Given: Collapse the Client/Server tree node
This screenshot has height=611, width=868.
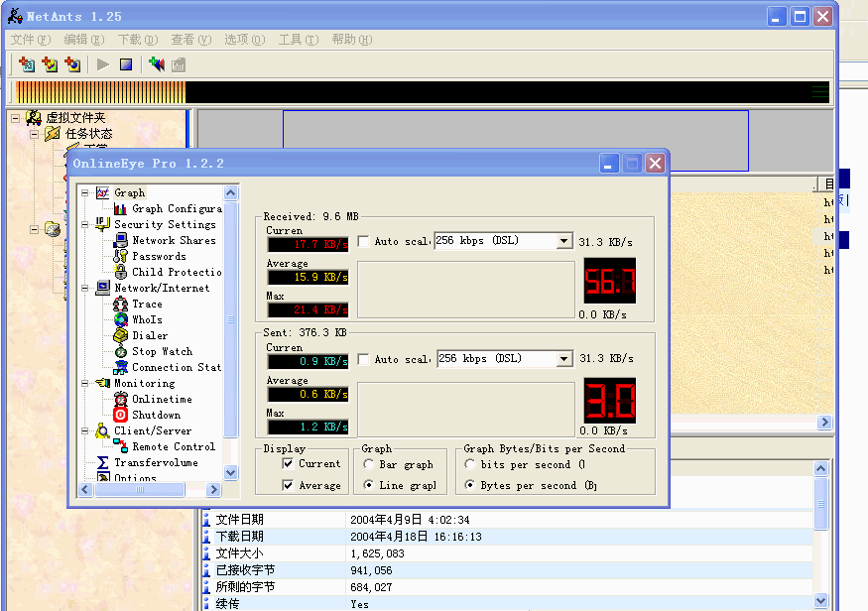Looking at the screenshot, I should 84,430.
